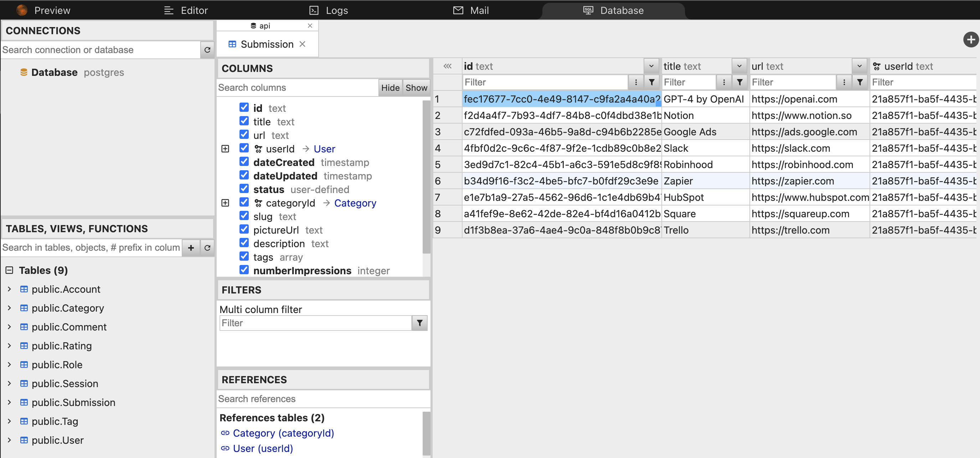Collapse left panel with double chevron
980x458 pixels.
click(447, 66)
